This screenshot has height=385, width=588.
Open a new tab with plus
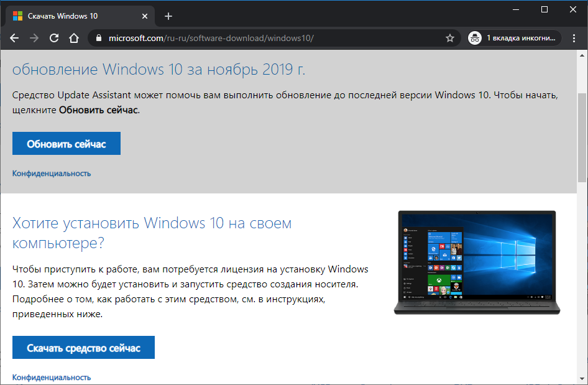(x=168, y=16)
